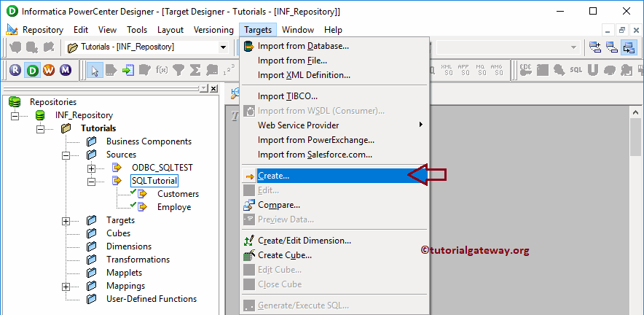Click the Navigator panel pin dropdown button

204,88
